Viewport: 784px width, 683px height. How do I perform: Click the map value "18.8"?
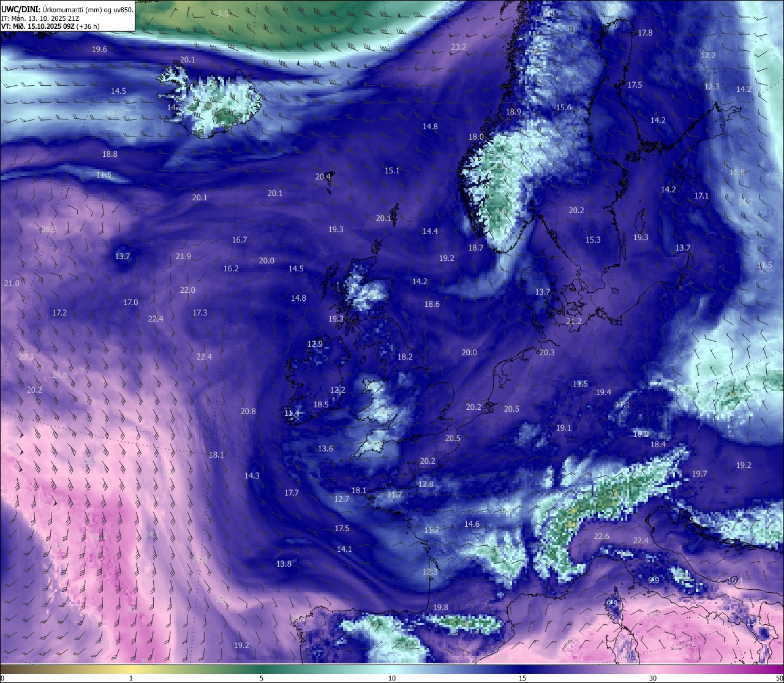[x=110, y=154]
